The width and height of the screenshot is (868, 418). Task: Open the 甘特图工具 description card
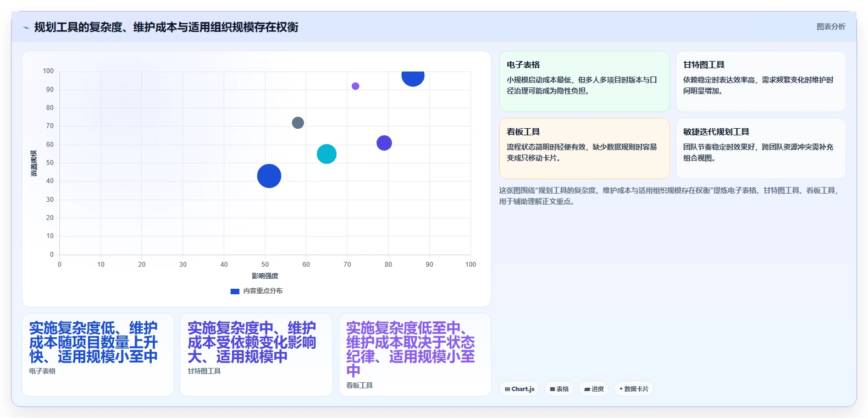(x=761, y=81)
